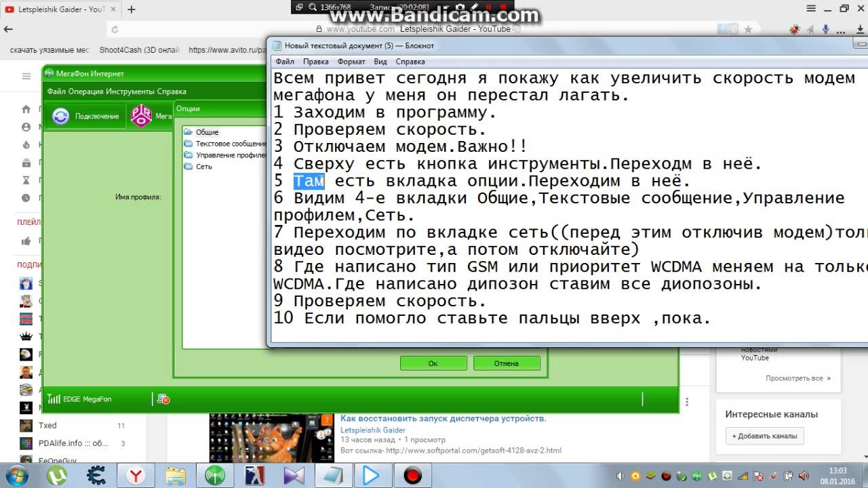Click EDGE MegaFon signal strength icon
Screen dimensions: 868x488
(54, 399)
